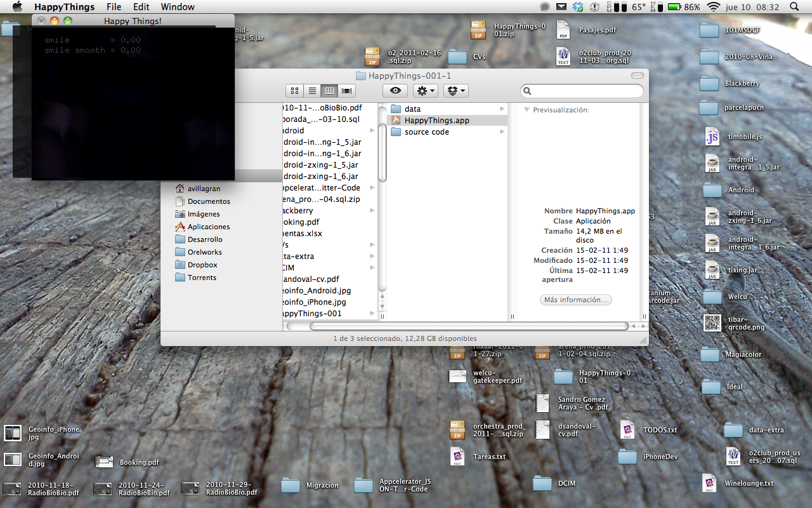The width and height of the screenshot is (812, 508).
Task: Select the data folder row
Action: click(x=447, y=109)
